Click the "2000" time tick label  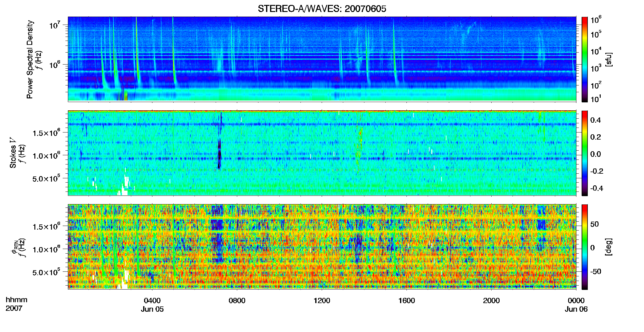pyautogui.click(x=492, y=301)
